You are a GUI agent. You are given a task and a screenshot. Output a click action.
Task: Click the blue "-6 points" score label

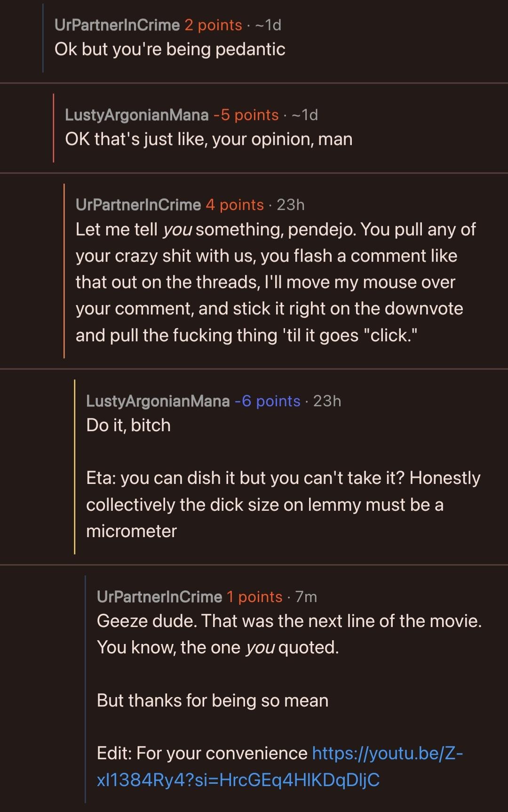(x=267, y=401)
